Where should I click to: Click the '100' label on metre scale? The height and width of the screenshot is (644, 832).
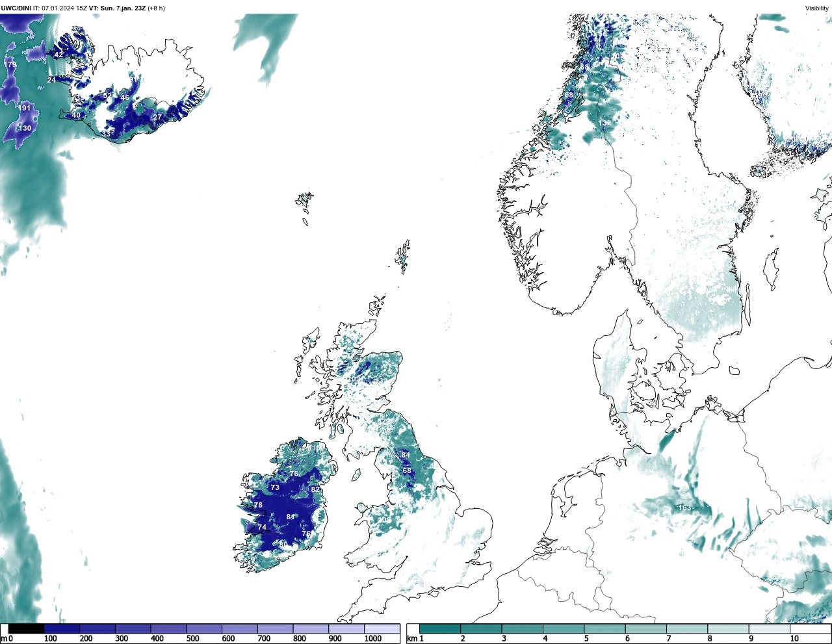51,639
